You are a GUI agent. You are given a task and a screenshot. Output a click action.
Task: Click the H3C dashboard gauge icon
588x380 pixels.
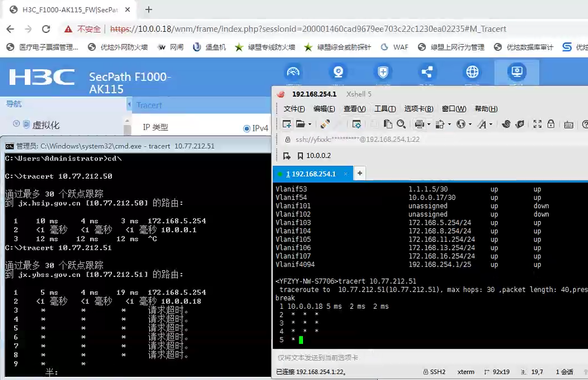(x=293, y=71)
